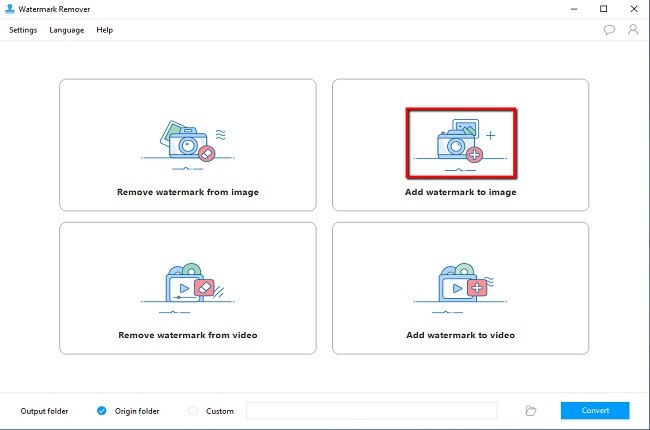Open the user account profile icon
The width and height of the screenshot is (650, 430).
tap(633, 30)
